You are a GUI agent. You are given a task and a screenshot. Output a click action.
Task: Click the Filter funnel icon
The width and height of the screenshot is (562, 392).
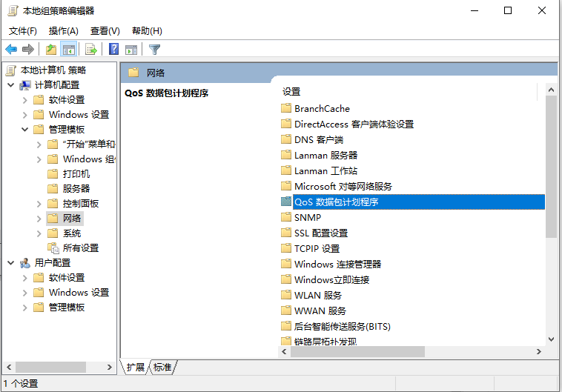click(x=154, y=50)
